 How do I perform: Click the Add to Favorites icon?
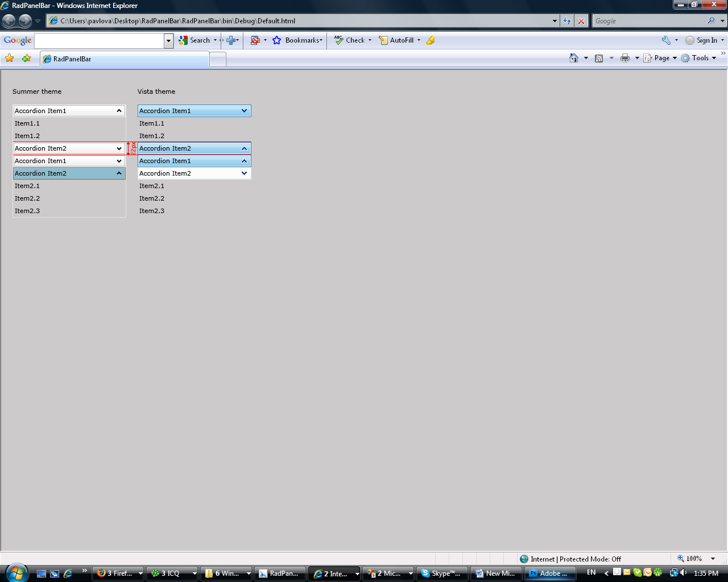26,59
